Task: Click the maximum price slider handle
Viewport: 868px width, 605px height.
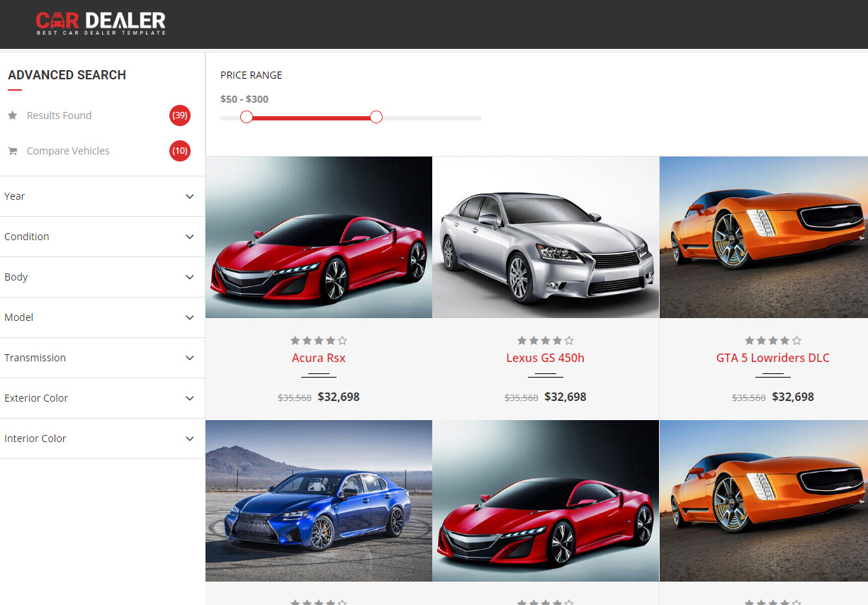Action: click(x=376, y=117)
